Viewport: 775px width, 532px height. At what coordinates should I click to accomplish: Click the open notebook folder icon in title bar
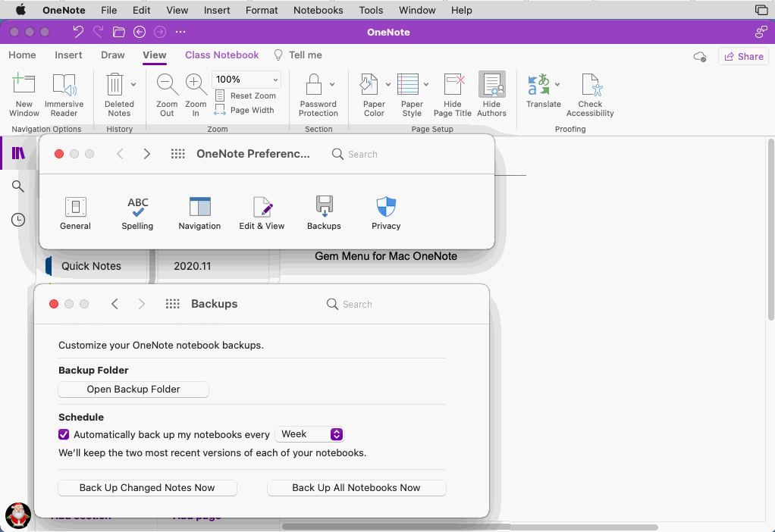pyautogui.click(x=118, y=32)
